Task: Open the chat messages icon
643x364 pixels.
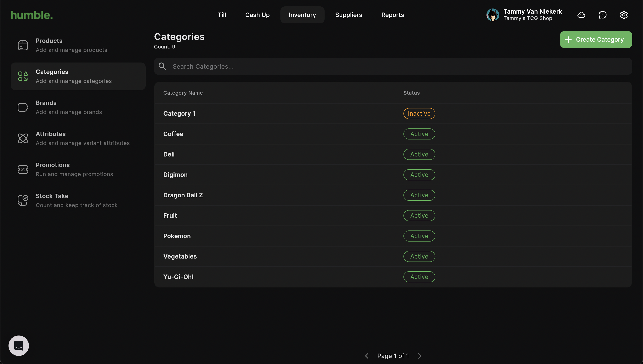Action: 603,15
